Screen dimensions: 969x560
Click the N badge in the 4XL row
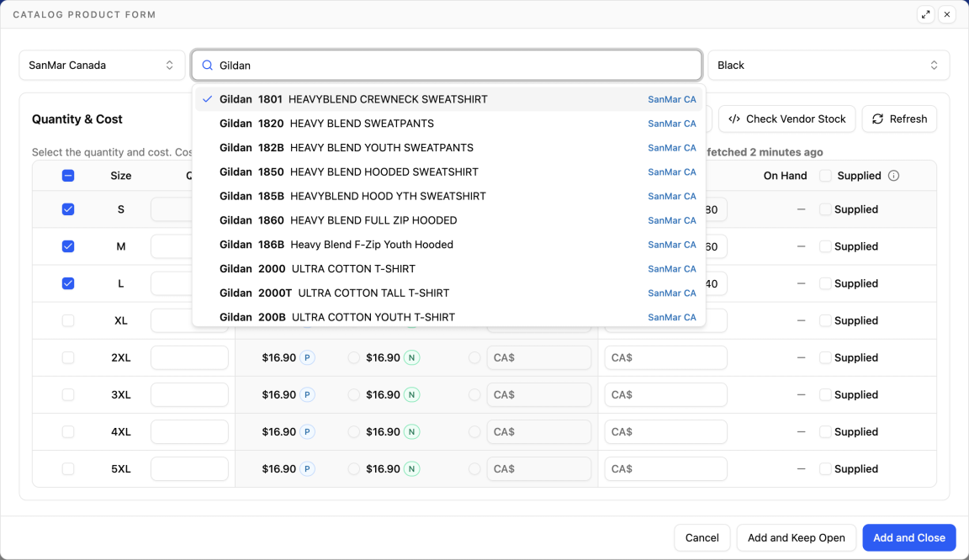point(411,431)
